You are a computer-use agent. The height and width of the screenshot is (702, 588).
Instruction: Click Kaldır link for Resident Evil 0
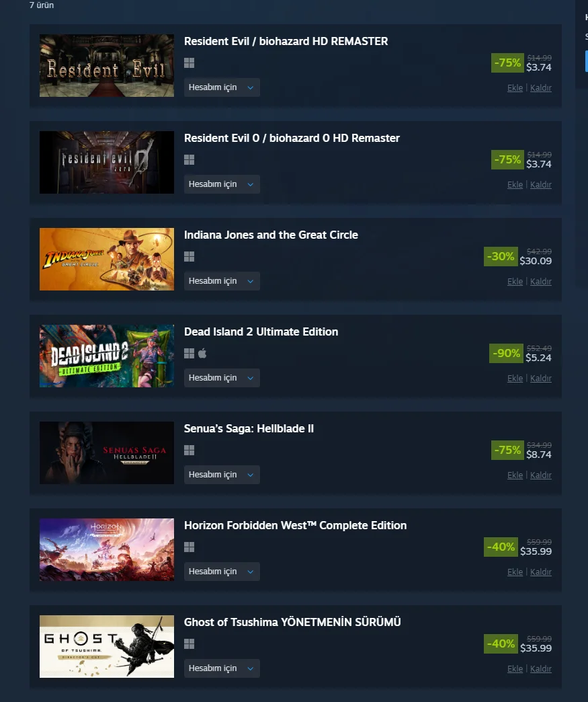pos(540,184)
